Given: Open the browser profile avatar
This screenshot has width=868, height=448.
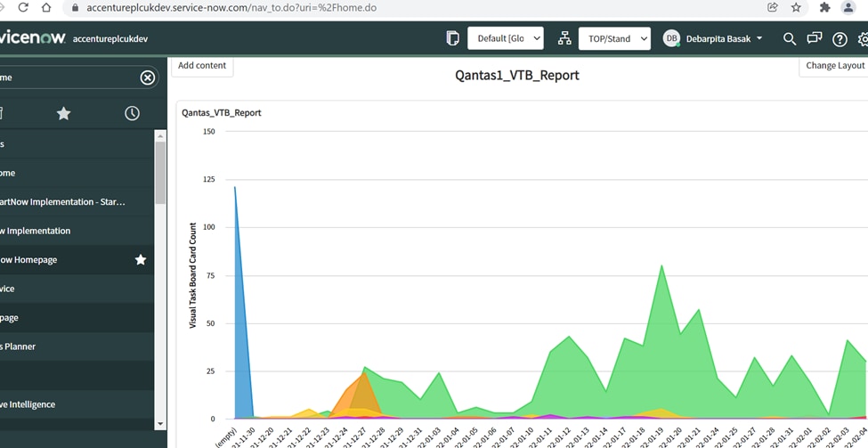Looking at the screenshot, I should click(x=848, y=8).
